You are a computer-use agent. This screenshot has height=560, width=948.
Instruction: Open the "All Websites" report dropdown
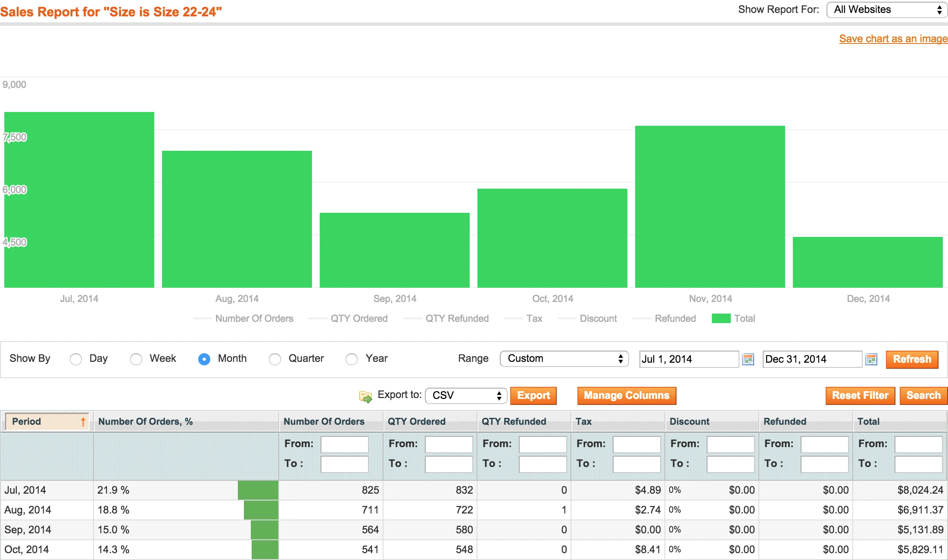coord(886,9)
